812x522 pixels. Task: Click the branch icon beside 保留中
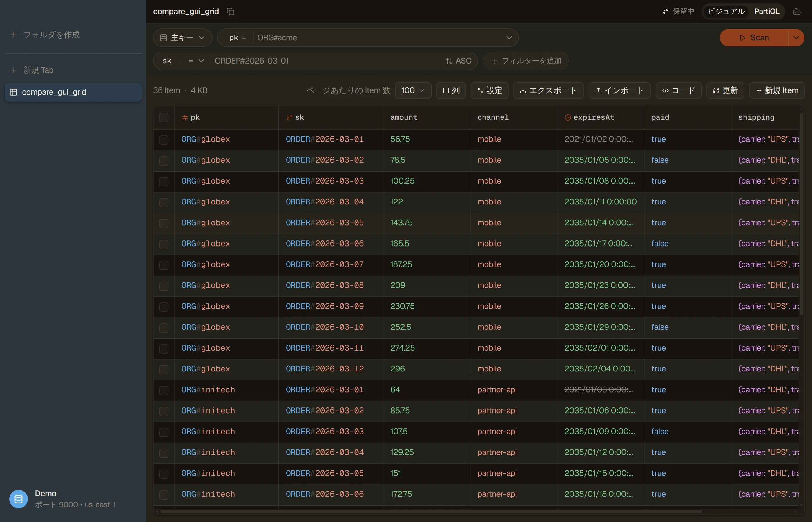click(665, 12)
